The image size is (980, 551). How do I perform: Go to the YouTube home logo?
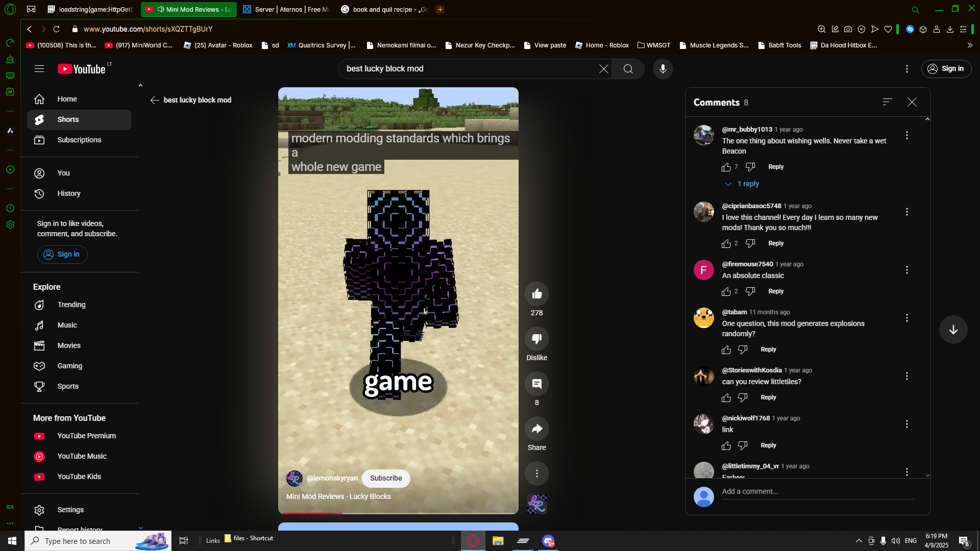82,69
